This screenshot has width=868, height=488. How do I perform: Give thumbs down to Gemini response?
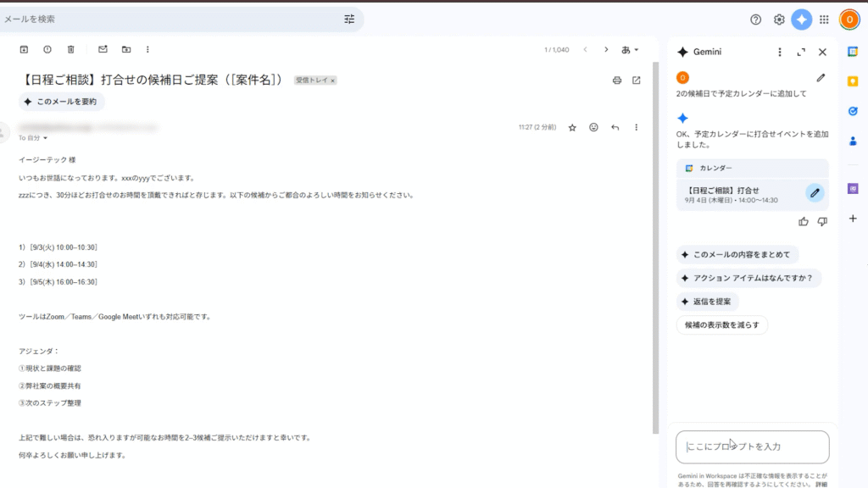click(822, 221)
